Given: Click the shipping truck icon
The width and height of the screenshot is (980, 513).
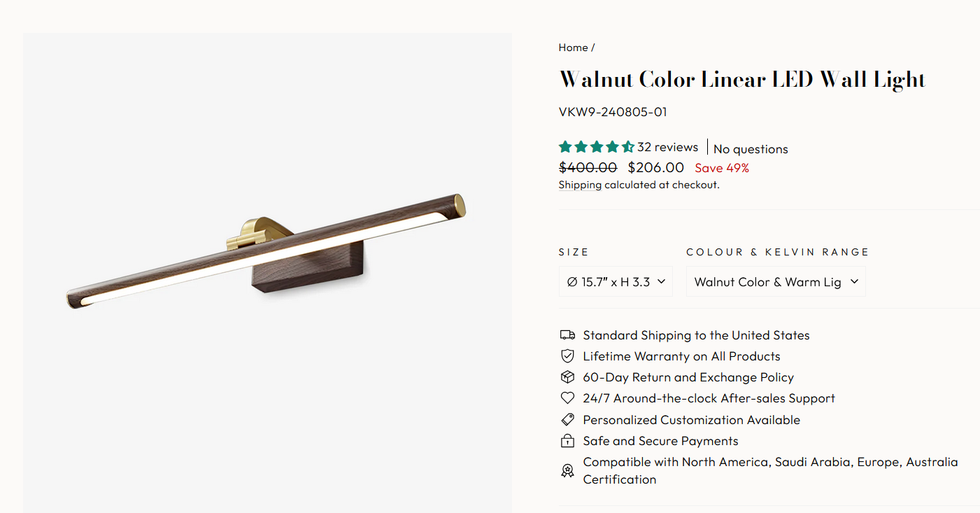Looking at the screenshot, I should tap(567, 335).
